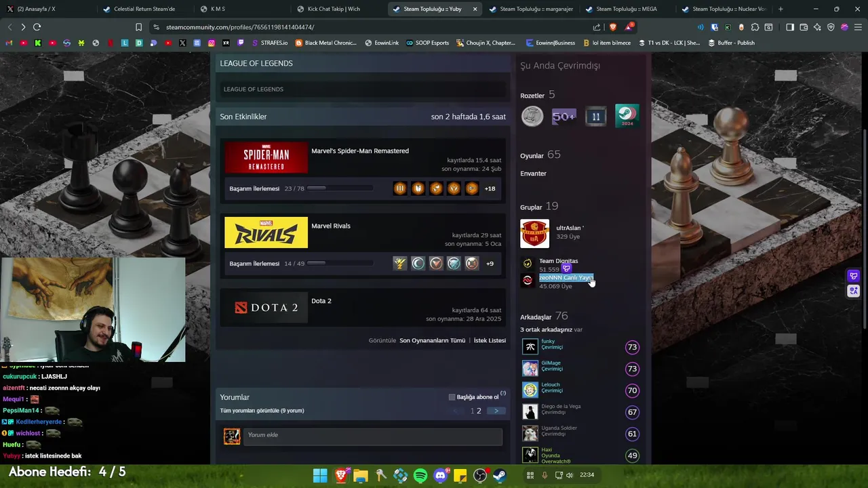Open the X bookmark in the bookmarks bar
Viewport: 868px width, 488px height.
point(182,43)
